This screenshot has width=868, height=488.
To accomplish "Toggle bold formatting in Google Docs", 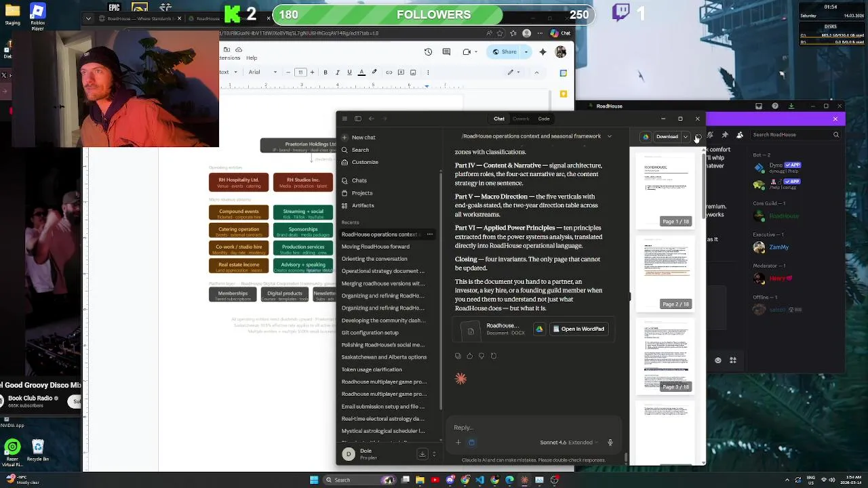I will pos(325,73).
